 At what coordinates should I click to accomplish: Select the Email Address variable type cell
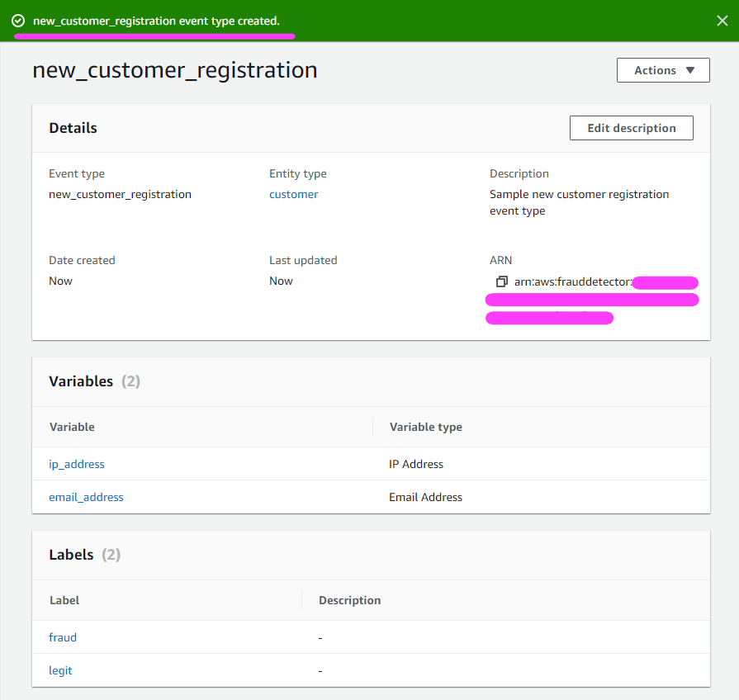pos(425,498)
